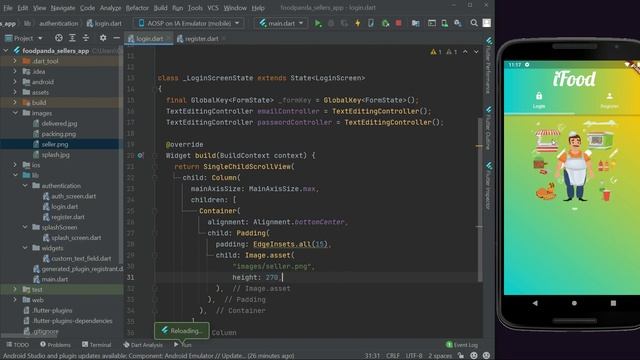Collapse All icon in Project panel

[86, 38]
